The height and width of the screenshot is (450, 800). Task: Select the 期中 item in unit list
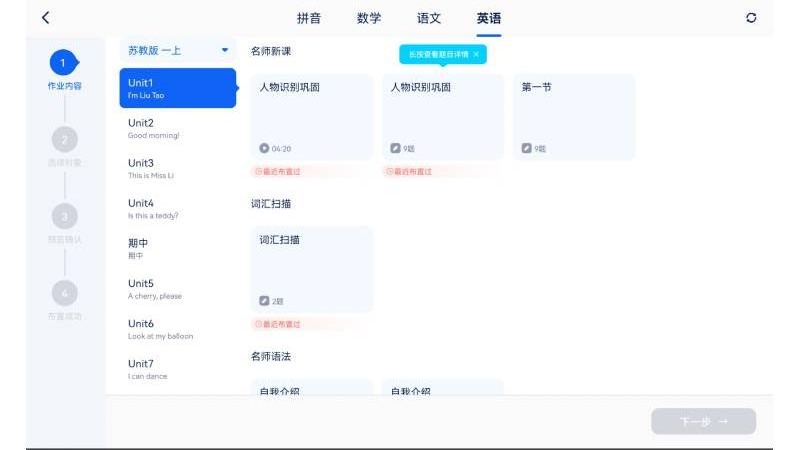coord(178,248)
